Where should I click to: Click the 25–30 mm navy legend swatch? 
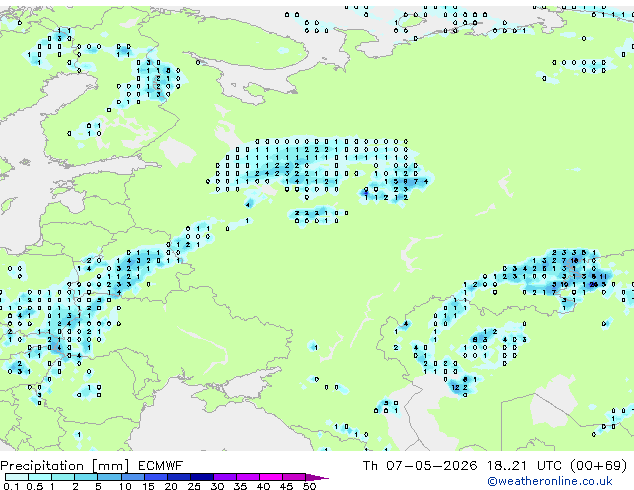[202, 477]
